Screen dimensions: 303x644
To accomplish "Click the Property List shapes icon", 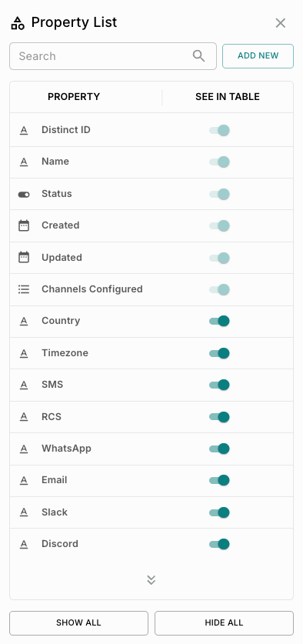I will pos(18,23).
